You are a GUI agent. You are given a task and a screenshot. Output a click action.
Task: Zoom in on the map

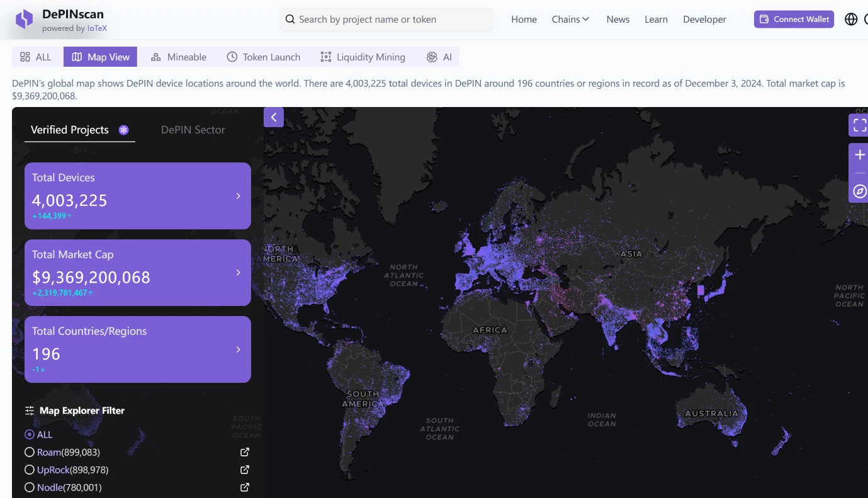(x=859, y=155)
